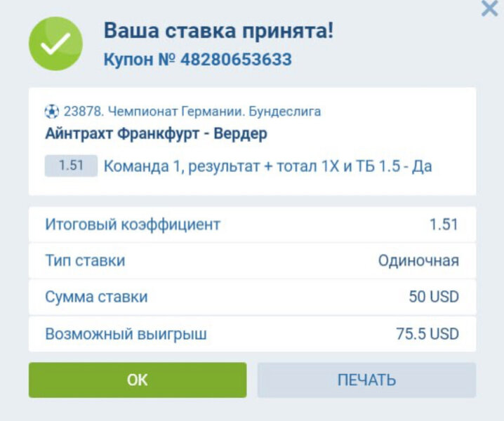Click the possible winnings value 75.5 USD
Viewport: 504px width, 421px height.
click(x=427, y=333)
